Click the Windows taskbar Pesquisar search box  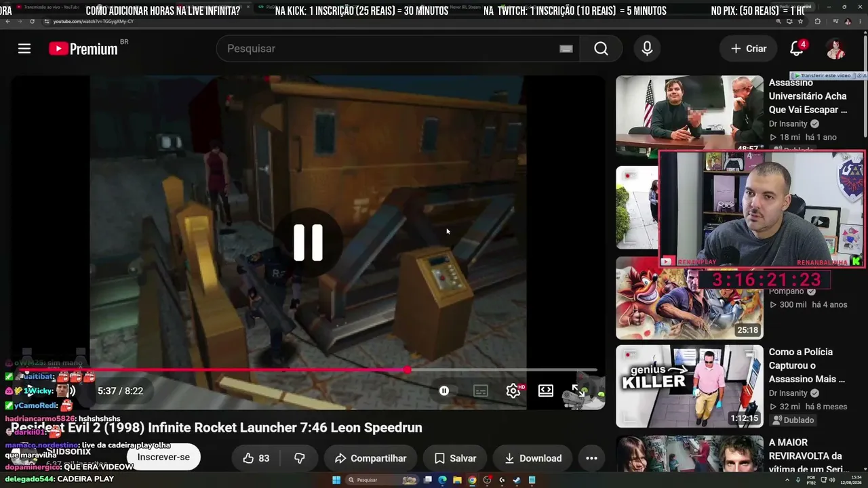pos(383,480)
